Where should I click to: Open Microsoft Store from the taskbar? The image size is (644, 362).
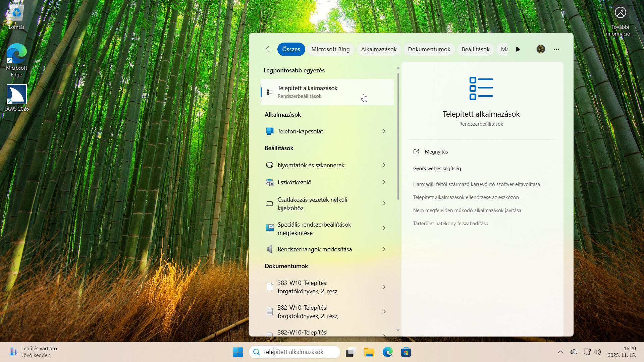(406, 352)
